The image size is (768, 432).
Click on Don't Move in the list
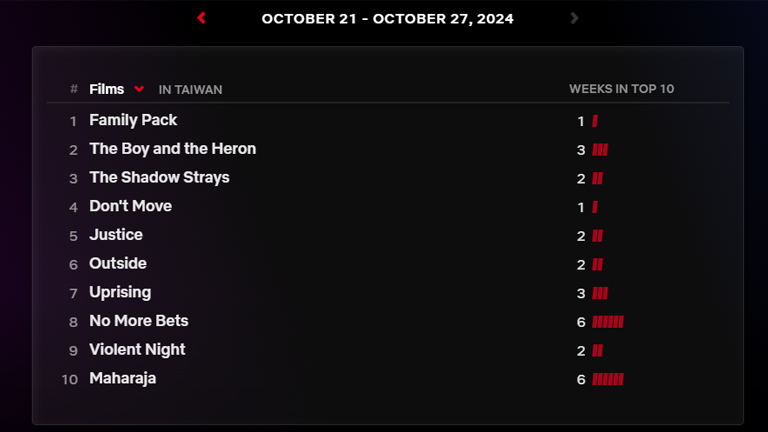[130, 206]
